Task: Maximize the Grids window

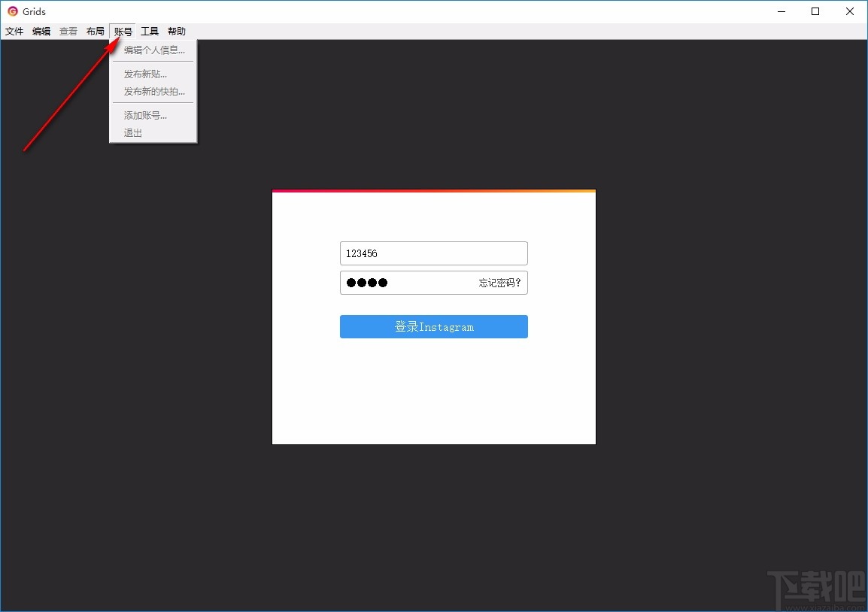Action: click(x=815, y=11)
